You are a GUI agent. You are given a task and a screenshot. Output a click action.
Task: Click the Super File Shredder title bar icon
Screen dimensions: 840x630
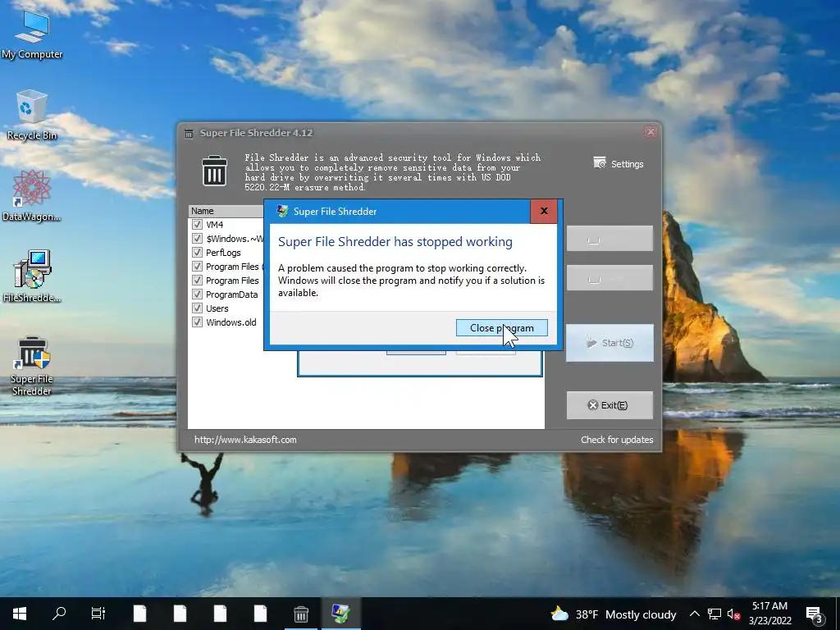tap(189, 133)
